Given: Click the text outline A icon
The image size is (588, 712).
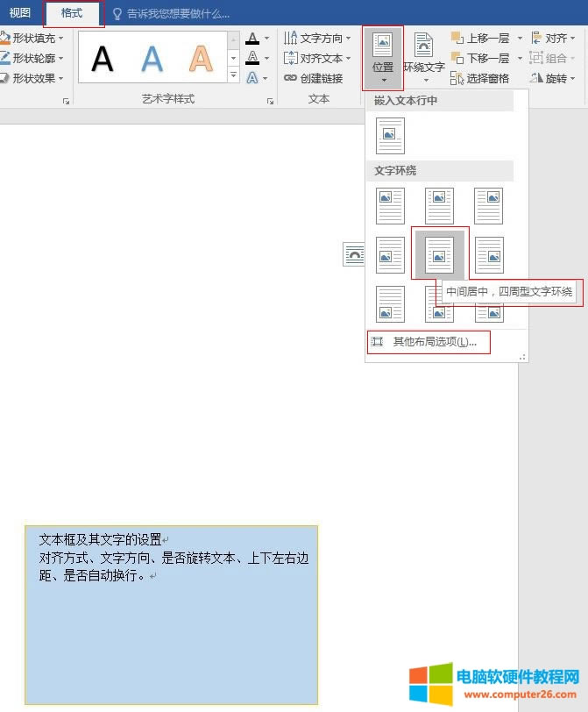Looking at the screenshot, I should [252, 58].
